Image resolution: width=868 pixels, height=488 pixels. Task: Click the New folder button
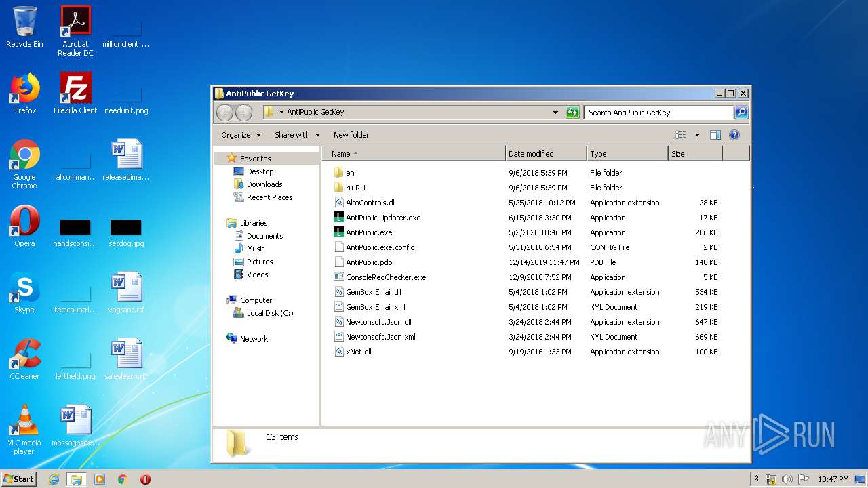351,135
